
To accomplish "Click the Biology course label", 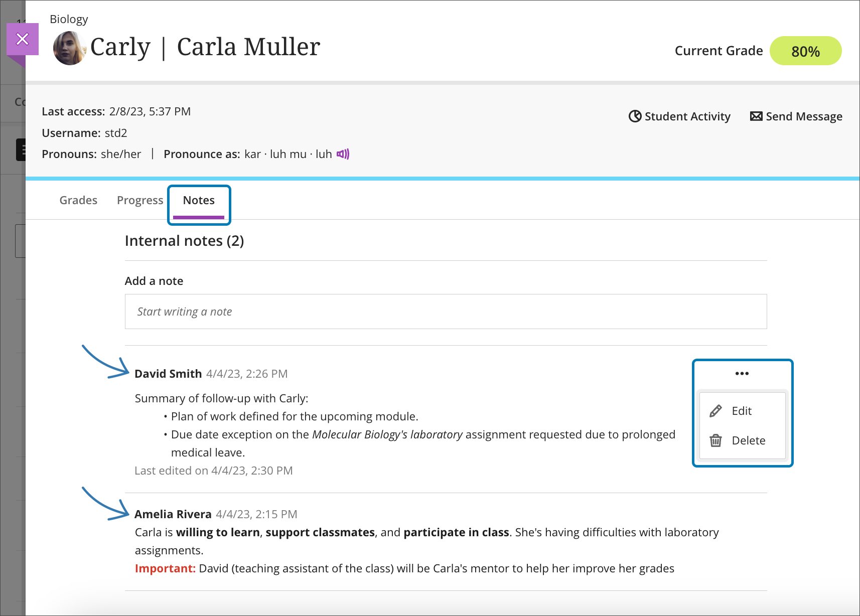I will point(69,19).
